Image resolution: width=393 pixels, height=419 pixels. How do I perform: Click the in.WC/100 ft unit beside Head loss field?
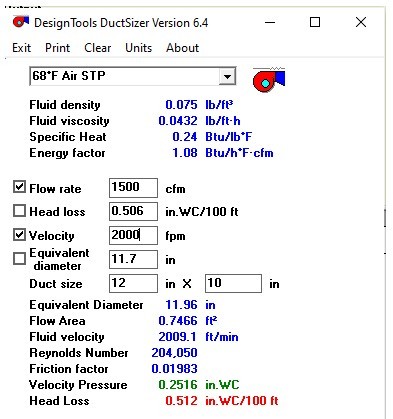click(202, 212)
